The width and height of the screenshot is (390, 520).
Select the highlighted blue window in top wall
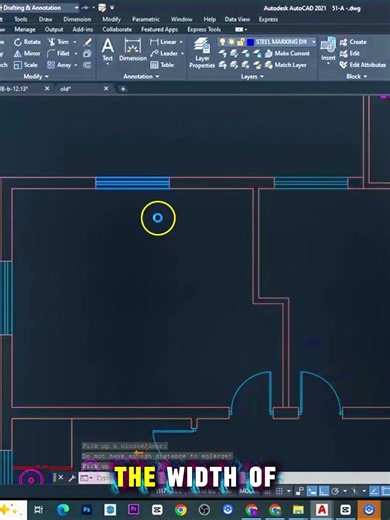[x=133, y=183]
